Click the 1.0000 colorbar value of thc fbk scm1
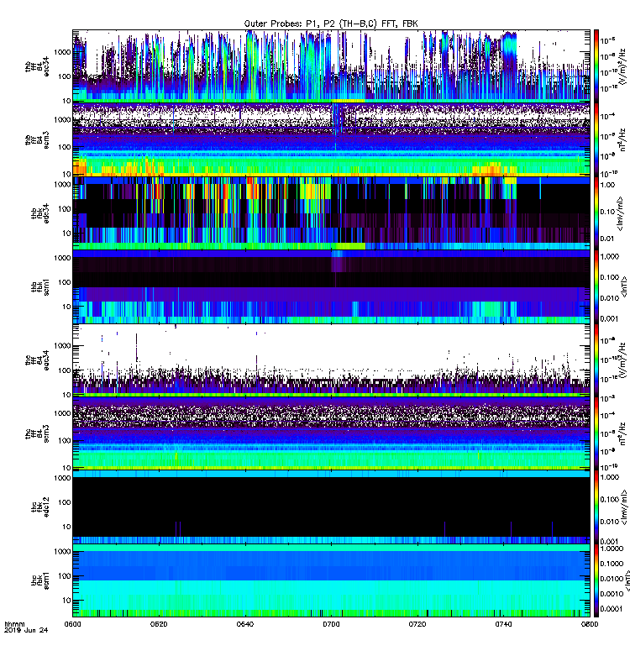This screenshot has width=630, height=672. 612,549
